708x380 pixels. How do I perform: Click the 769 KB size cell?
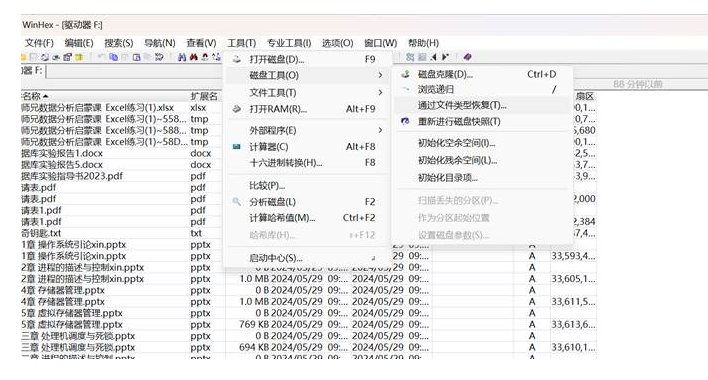(254, 324)
